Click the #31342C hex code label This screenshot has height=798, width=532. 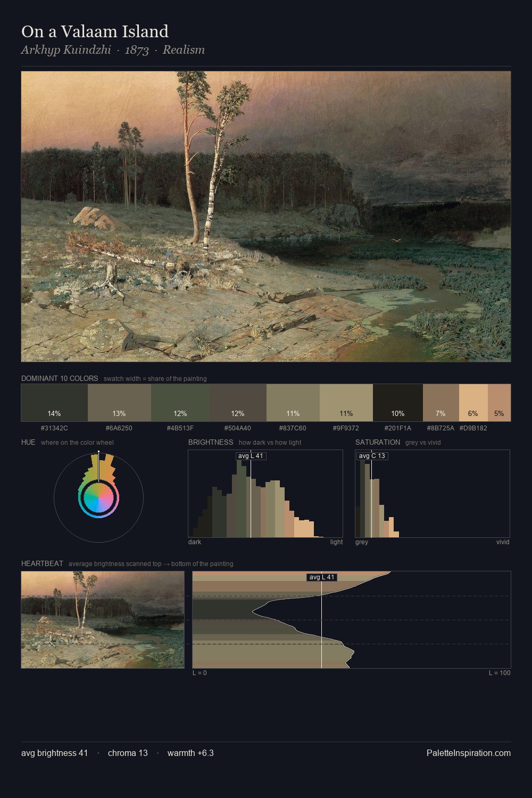pos(54,428)
